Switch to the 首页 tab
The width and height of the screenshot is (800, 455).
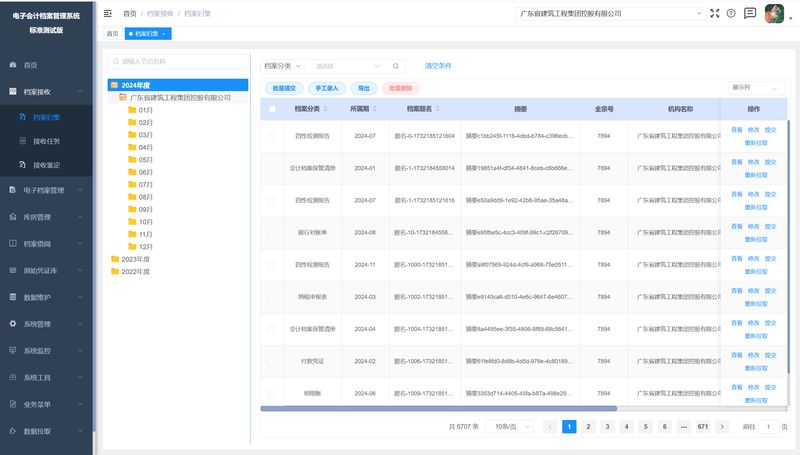click(112, 34)
